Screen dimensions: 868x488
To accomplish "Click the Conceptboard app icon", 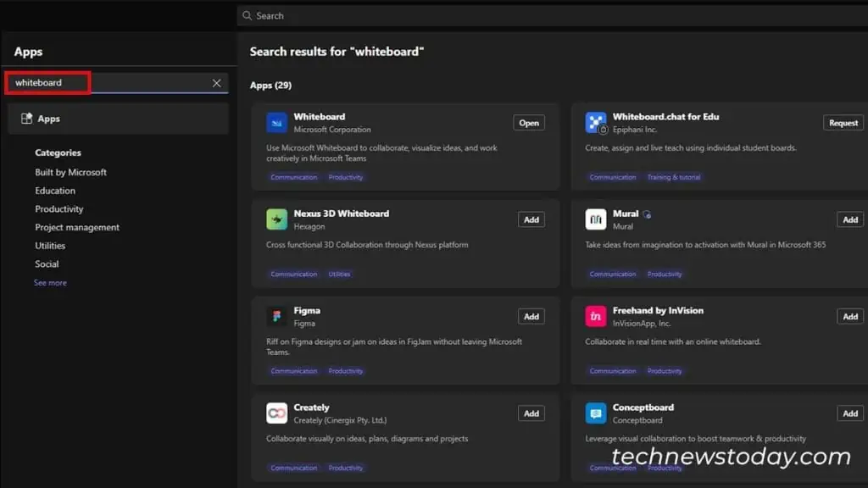I will tap(596, 413).
